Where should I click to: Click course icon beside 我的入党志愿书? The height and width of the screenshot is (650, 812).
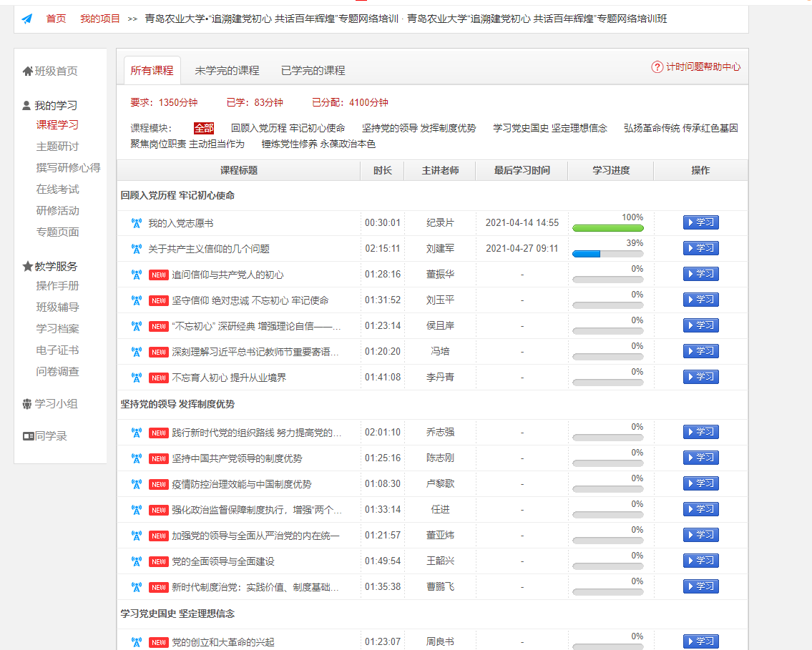point(136,223)
